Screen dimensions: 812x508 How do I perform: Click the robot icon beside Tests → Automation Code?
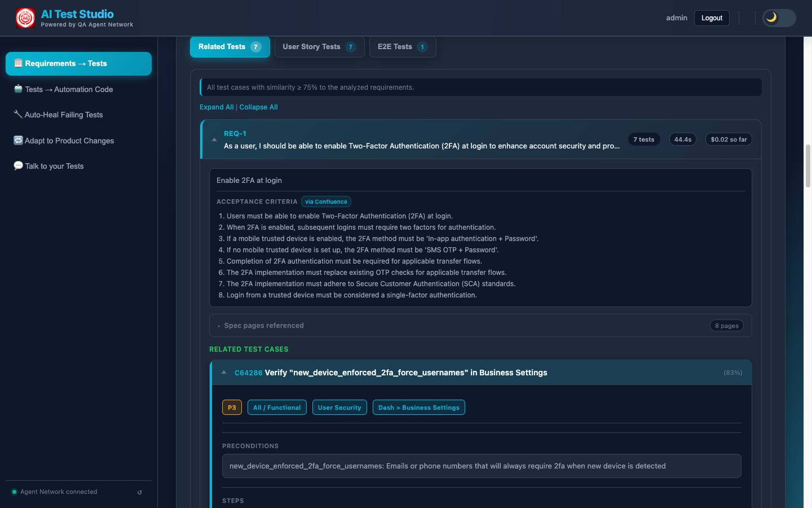click(x=18, y=89)
